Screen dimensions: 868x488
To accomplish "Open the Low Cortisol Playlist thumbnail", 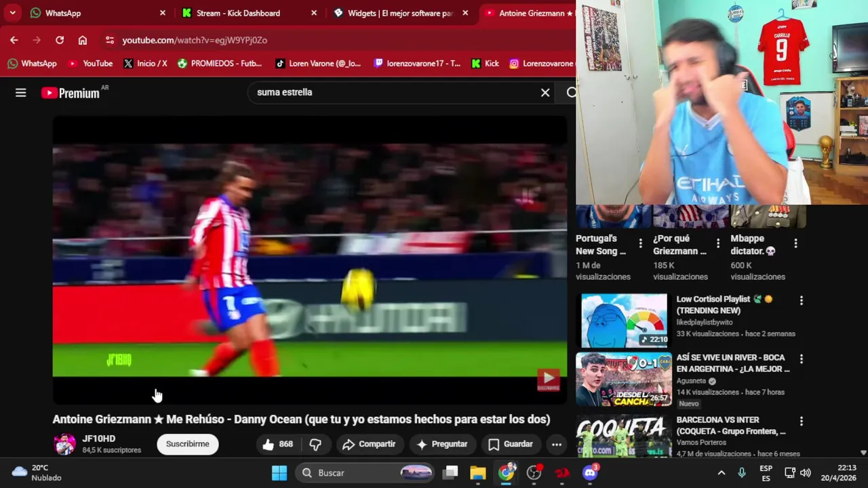I will coord(625,321).
